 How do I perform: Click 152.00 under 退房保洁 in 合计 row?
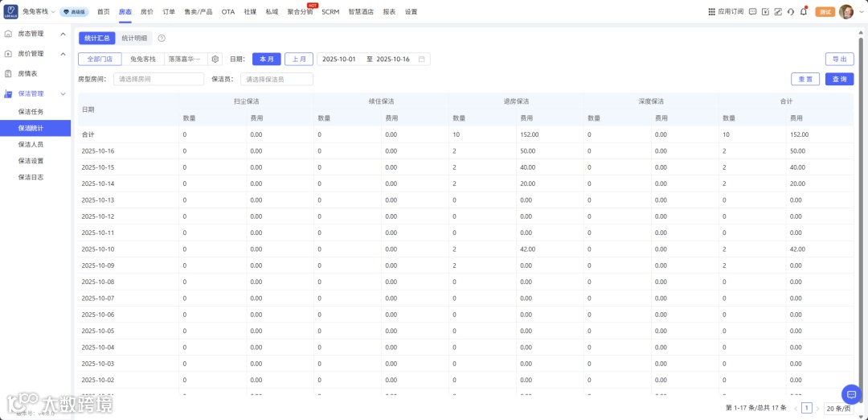pos(529,134)
